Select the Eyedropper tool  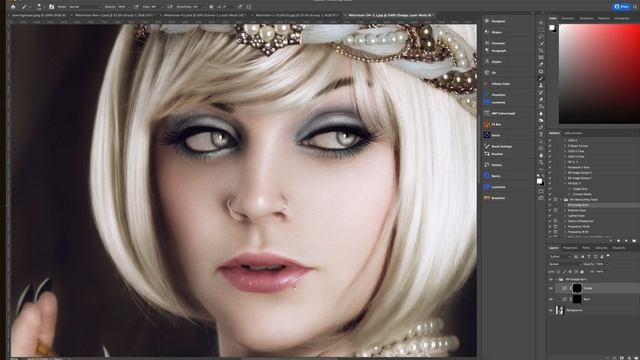click(x=541, y=64)
